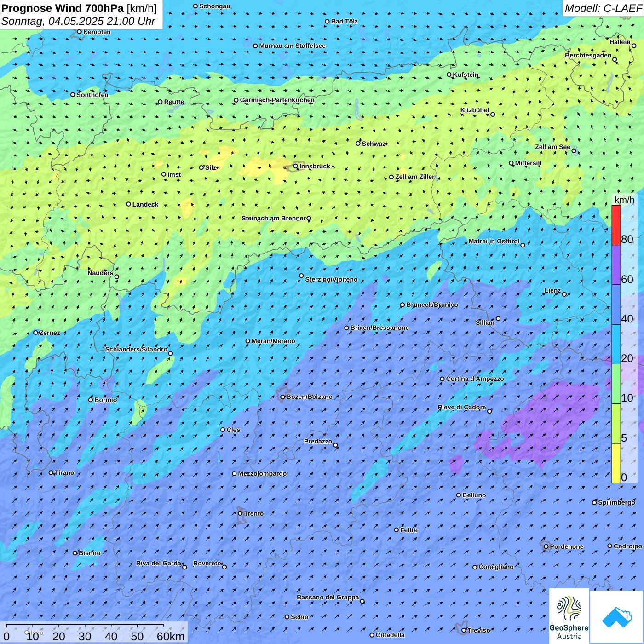Click the Sillian city label

tap(485, 322)
